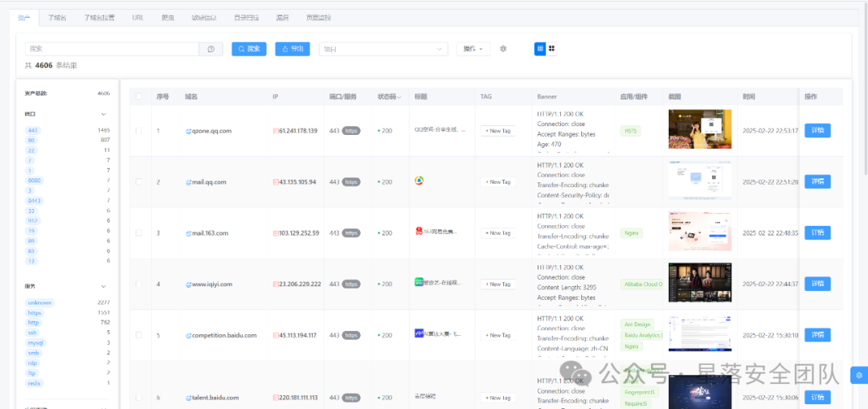Click the domain icon beside mail.163.com
The width and height of the screenshot is (868, 409).
pos(188,233)
